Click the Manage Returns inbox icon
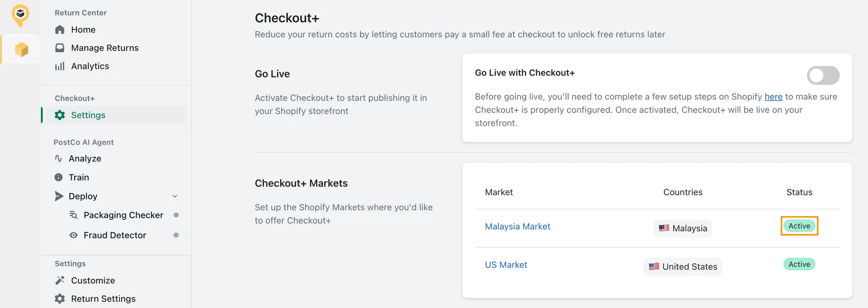Screen dimensions: 868x308 pyautogui.click(x=60, y=48)
